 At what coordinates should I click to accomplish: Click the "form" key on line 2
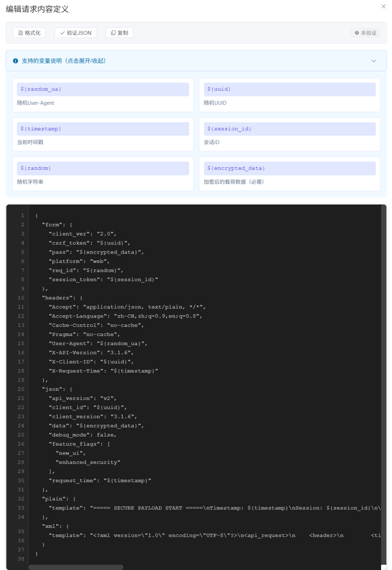pyautogui.click(x=52, y=225)
